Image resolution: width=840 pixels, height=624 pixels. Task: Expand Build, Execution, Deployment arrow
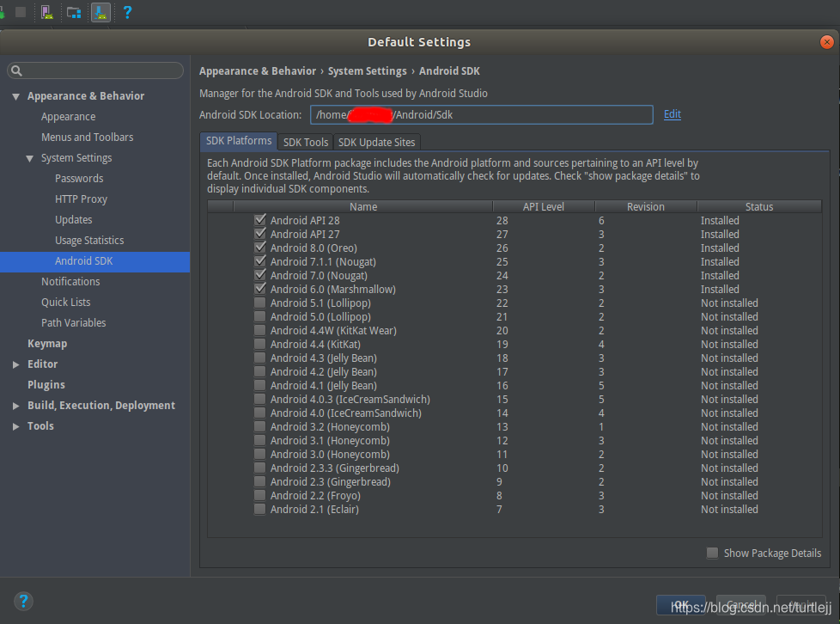(x=16, y=406)
